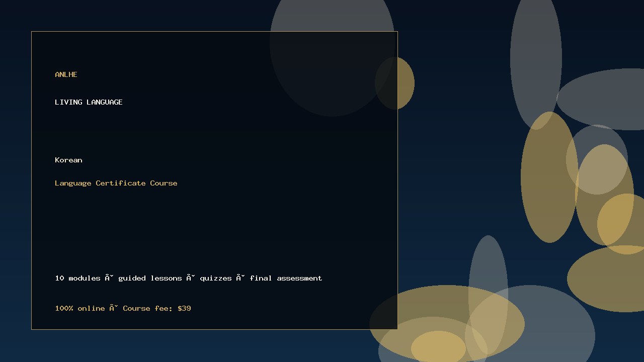Screen dimensions: 644x362
Task: Click the small gold oval at bottom center
Action: click(x=438, y=347)
